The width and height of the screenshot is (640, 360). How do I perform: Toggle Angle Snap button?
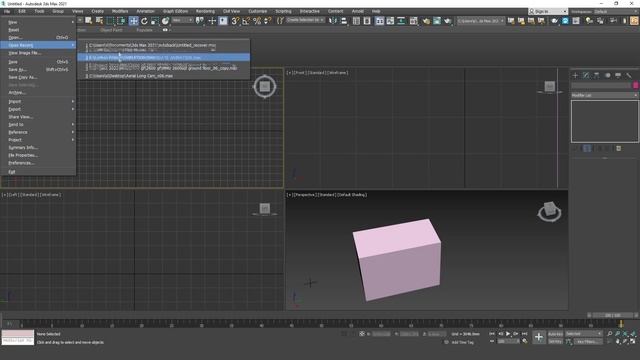click(x=246, y=21)
